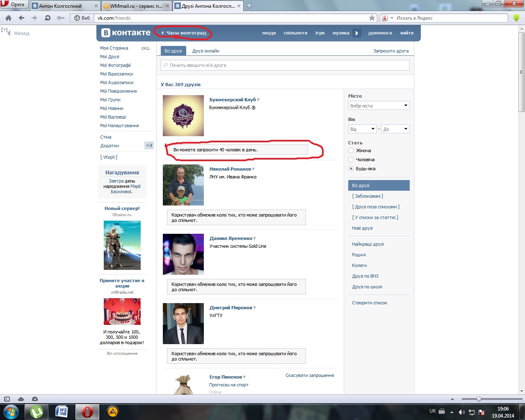This screenshot has width=525, height=420.
Task: Select the Чоловіча gender radio button
Action: (351, 160)
